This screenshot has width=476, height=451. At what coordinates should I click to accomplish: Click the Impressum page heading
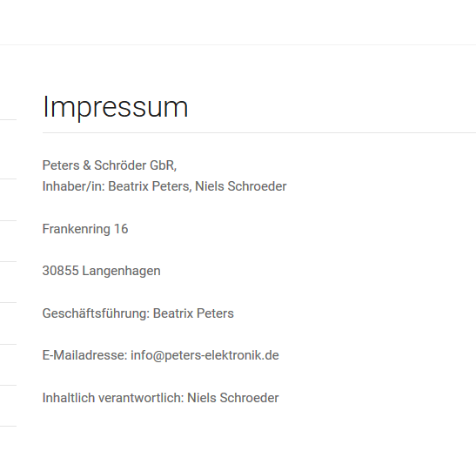(116, 107)
